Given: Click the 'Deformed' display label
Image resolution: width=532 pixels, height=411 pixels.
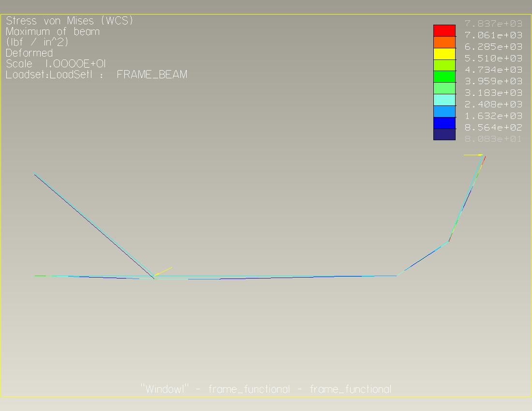Looking at the screenshot, I should [x=29, y=53].
